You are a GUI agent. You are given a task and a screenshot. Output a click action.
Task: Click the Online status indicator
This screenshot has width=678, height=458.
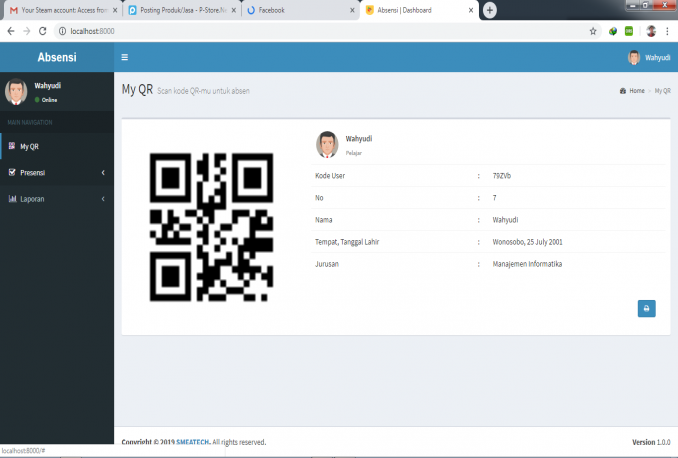[x=46, y=100]
